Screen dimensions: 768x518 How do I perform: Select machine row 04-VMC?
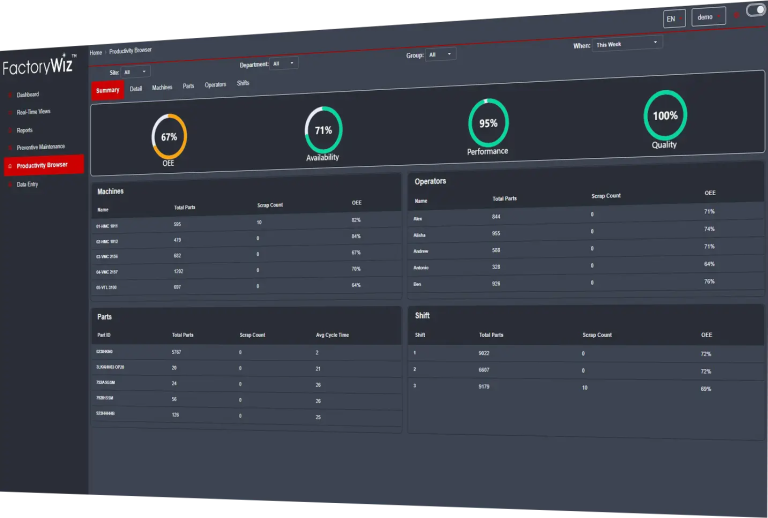246,271
